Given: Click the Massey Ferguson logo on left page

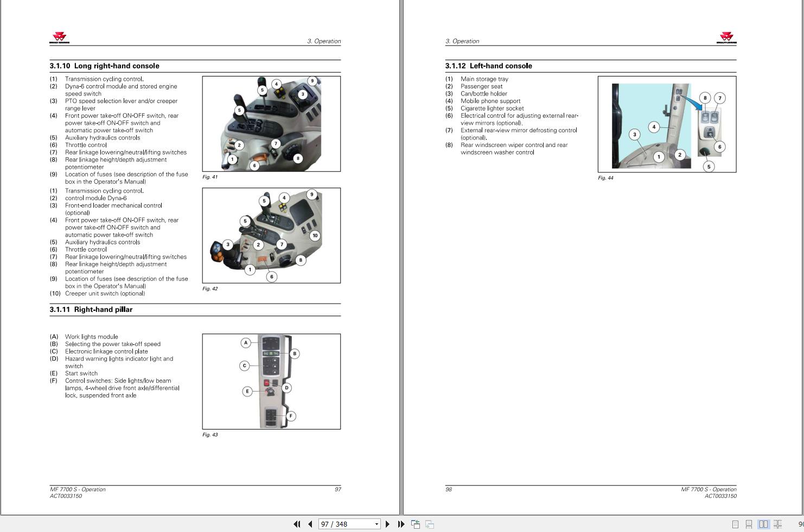Looking at the screenshot, I should click(x=60, y=37).
